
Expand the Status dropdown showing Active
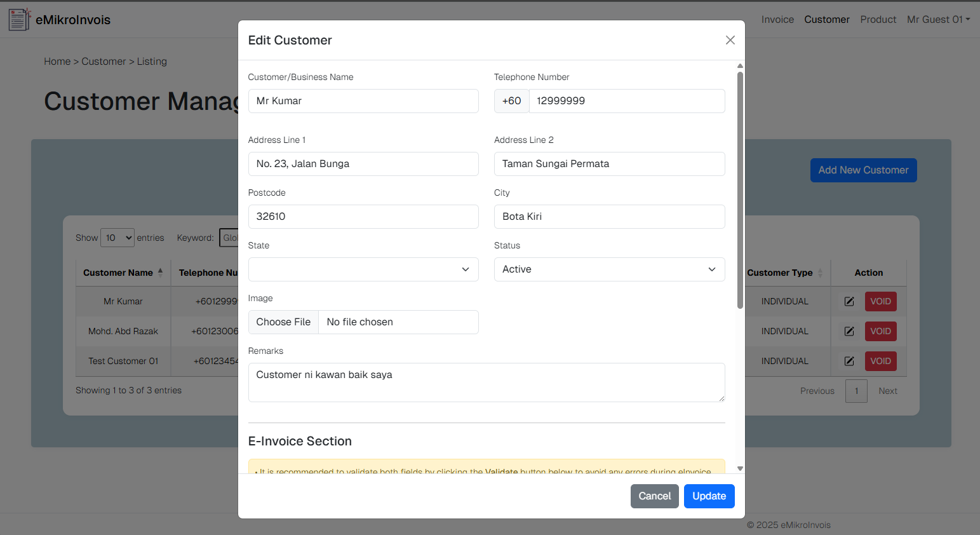(x=608, y=269)
